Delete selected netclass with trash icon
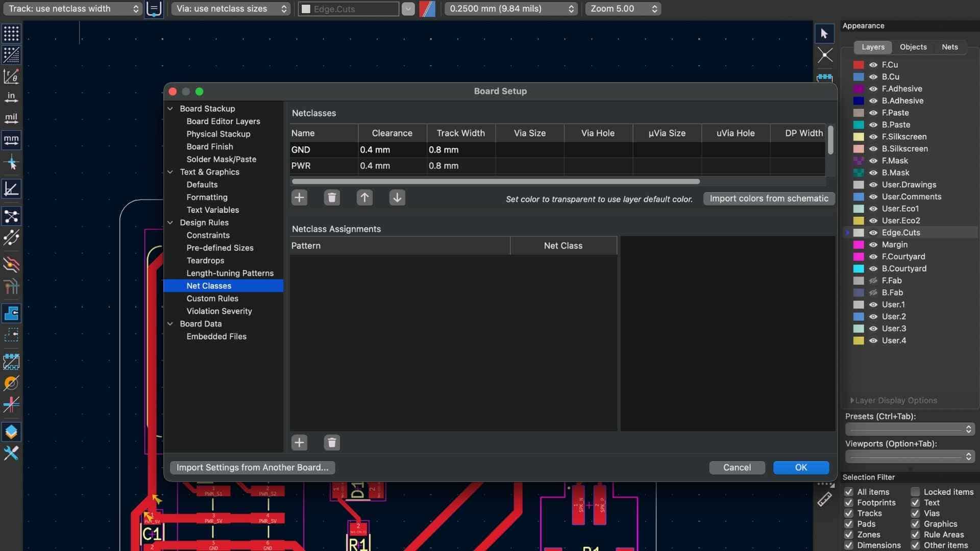 click(x=332, y=197)
